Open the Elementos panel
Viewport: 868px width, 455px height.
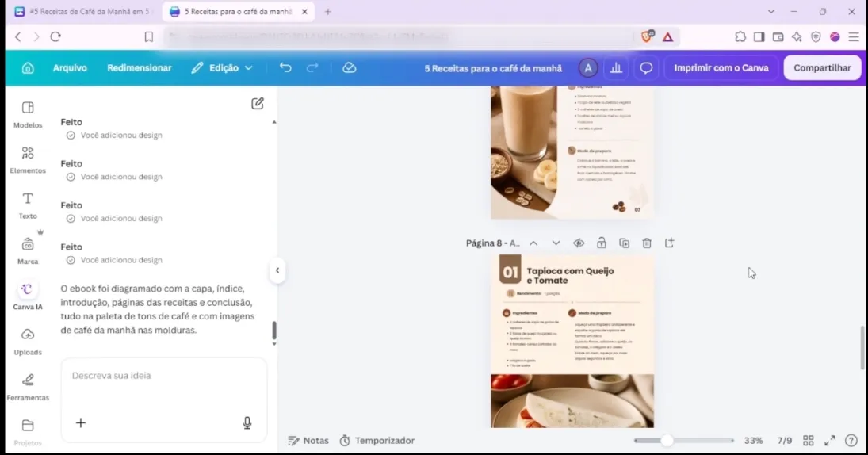28,160
